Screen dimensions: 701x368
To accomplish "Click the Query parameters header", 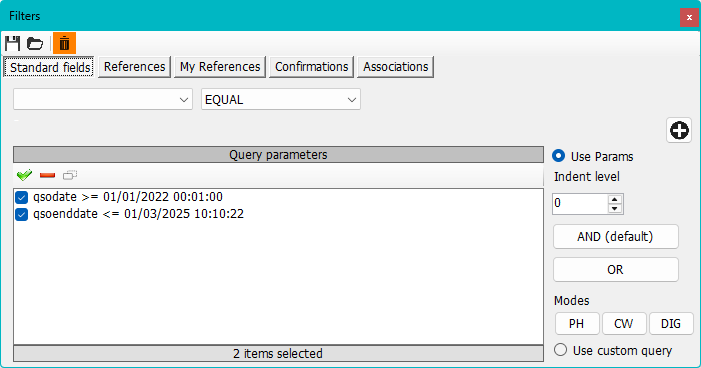I will 278,155.
